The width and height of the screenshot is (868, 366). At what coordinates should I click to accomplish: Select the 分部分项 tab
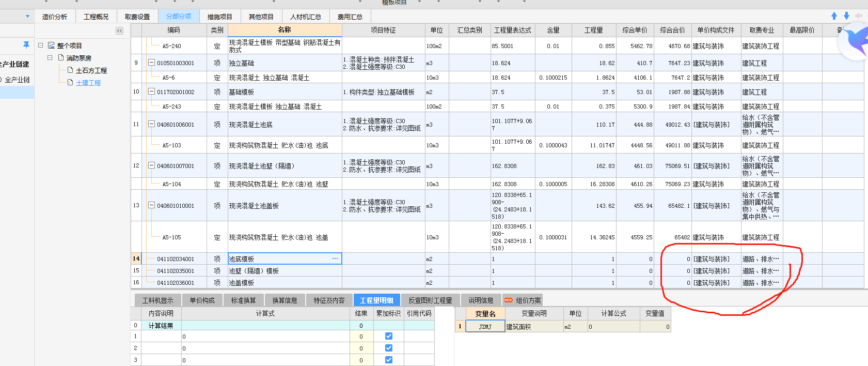[179, 17]
